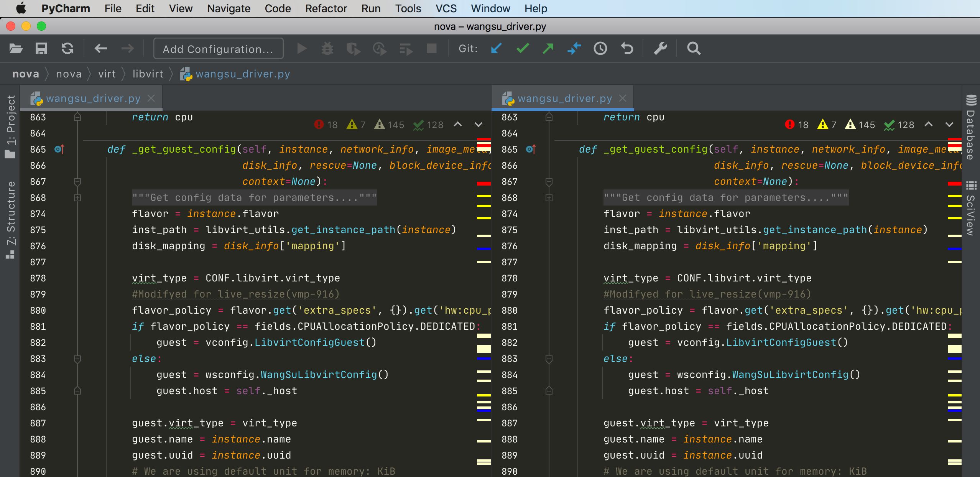Click the Open folder toolbar icon

tap(16, 49)
